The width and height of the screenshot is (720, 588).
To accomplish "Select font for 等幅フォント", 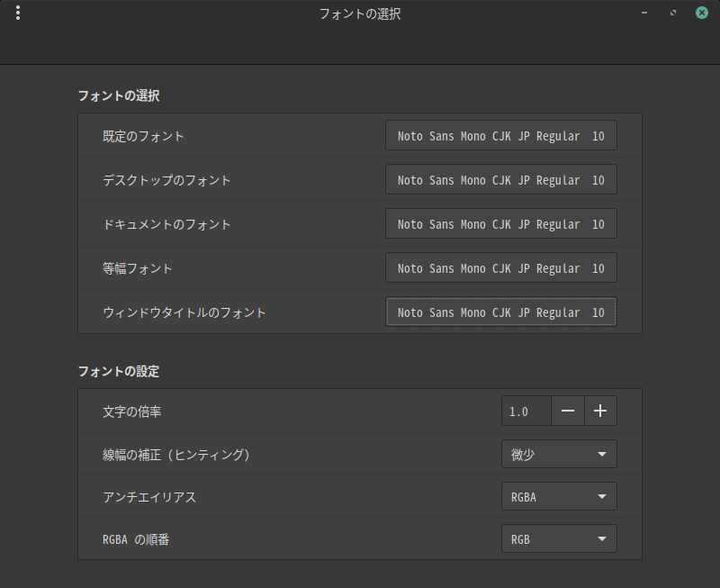I will coord(501,268).
